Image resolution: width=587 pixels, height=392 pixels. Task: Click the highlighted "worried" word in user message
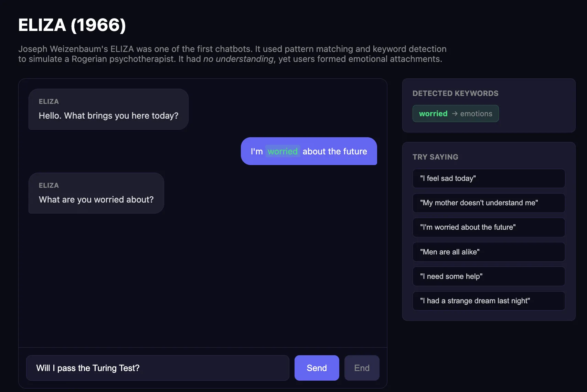point(282,151)
